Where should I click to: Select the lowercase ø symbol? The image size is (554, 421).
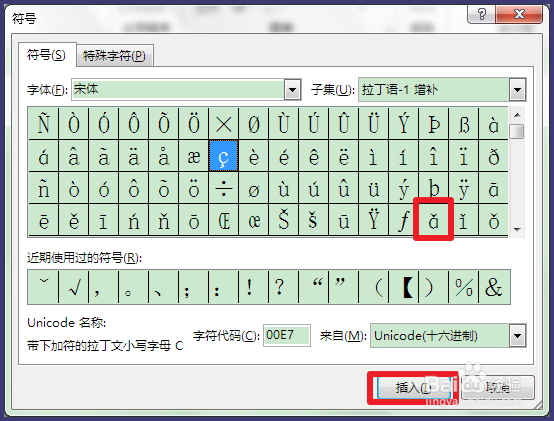click(254, 188)
